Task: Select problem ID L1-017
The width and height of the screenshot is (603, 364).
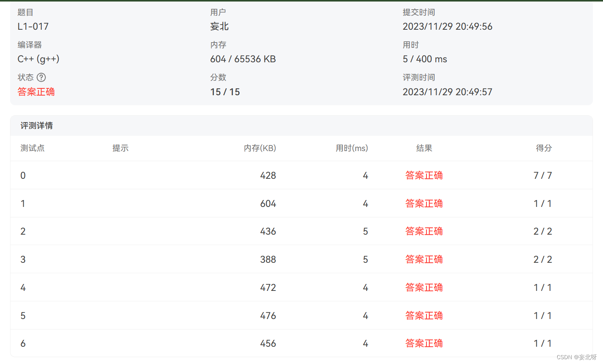Action: [x=33, y=27]
